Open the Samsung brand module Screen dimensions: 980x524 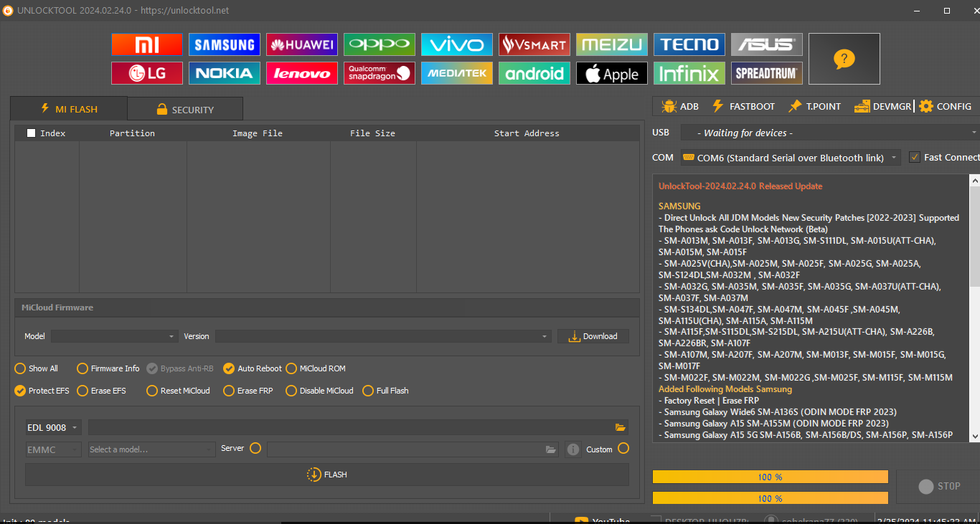coord(224,44)
